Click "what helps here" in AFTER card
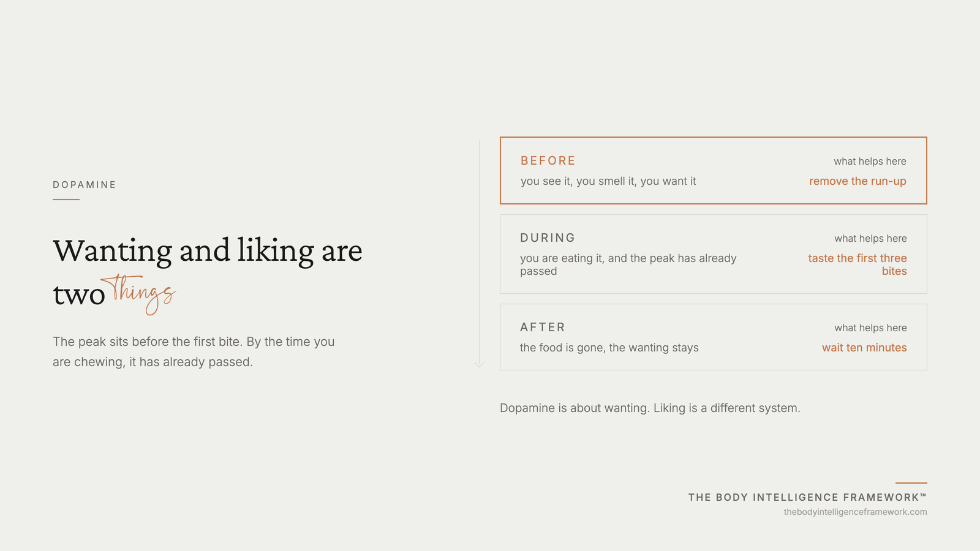980x551 pixels. pos(870,328)
